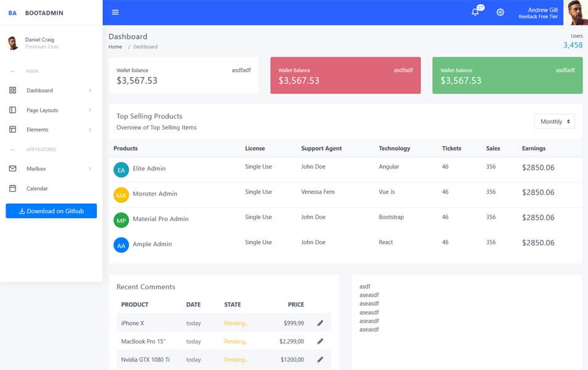Click the Home breadcrumb link

115,46
